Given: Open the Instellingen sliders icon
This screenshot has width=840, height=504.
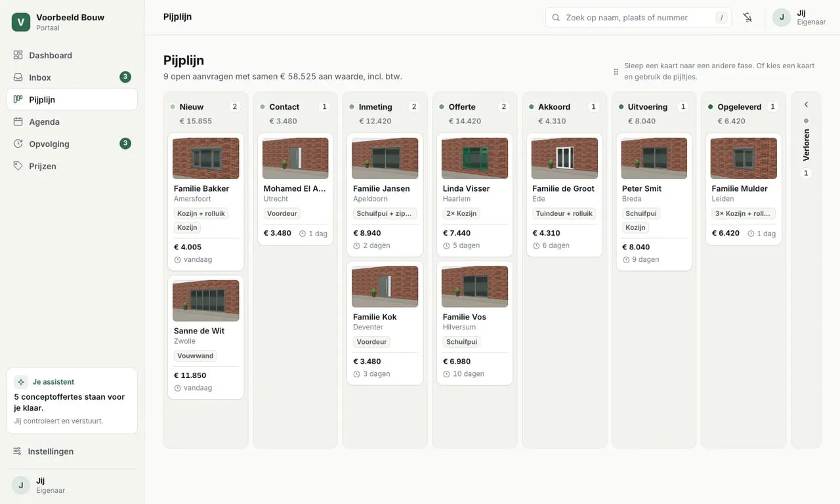Looking at the screenshot, I should pos(17,451).
